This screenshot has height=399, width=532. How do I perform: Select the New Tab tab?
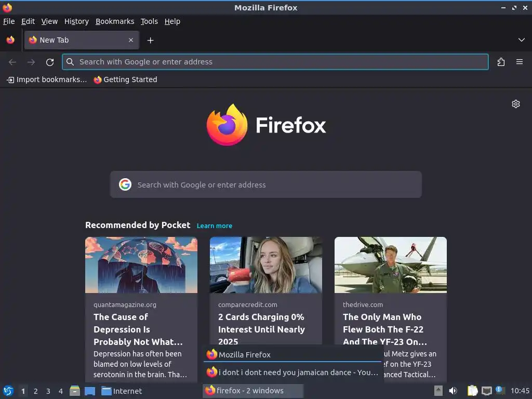[82, 40]
